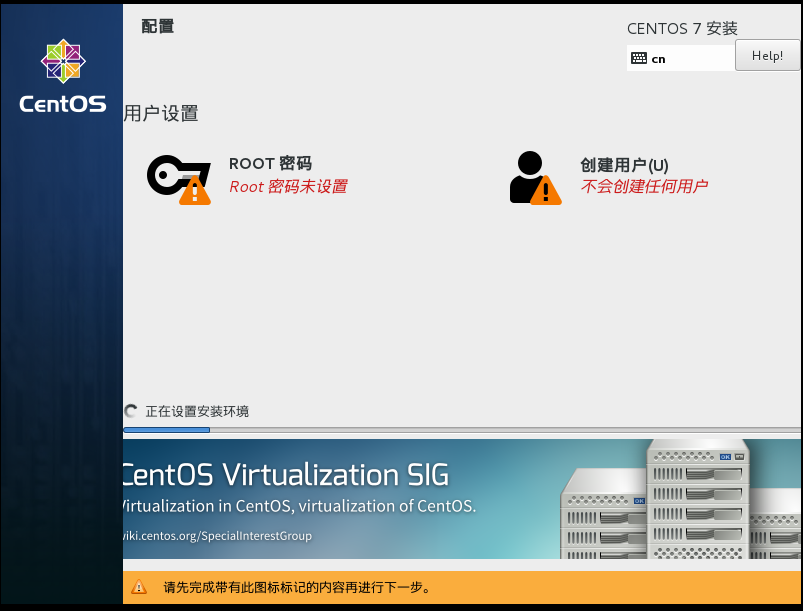Click the create user person icon
Viewport: 803px width, 611px height.
[528, 175]
